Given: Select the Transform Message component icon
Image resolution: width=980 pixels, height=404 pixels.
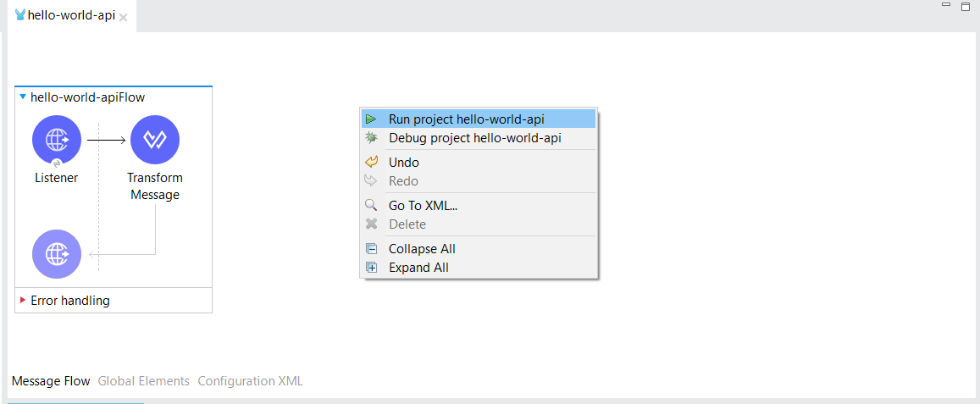Looking at the screenshot, I should 155,140.
